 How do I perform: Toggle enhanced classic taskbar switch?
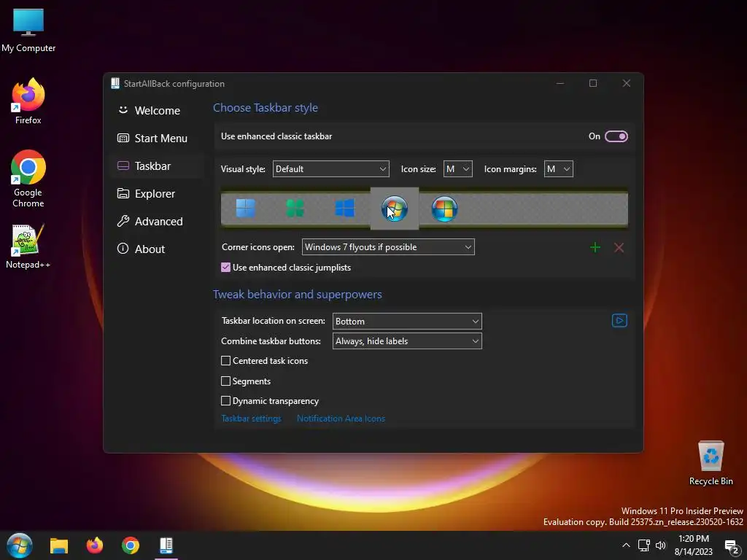[616, 136]
